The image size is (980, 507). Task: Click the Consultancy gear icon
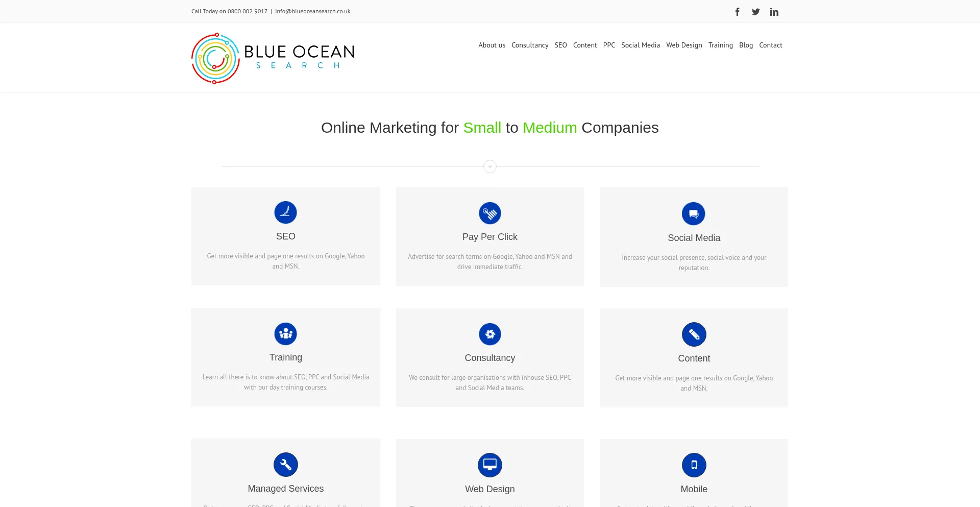489,334
